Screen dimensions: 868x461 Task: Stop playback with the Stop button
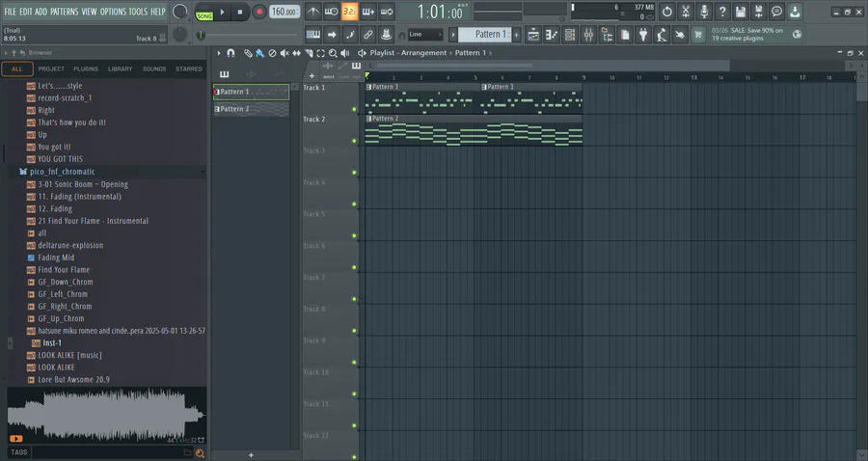[x=240, y=12]
